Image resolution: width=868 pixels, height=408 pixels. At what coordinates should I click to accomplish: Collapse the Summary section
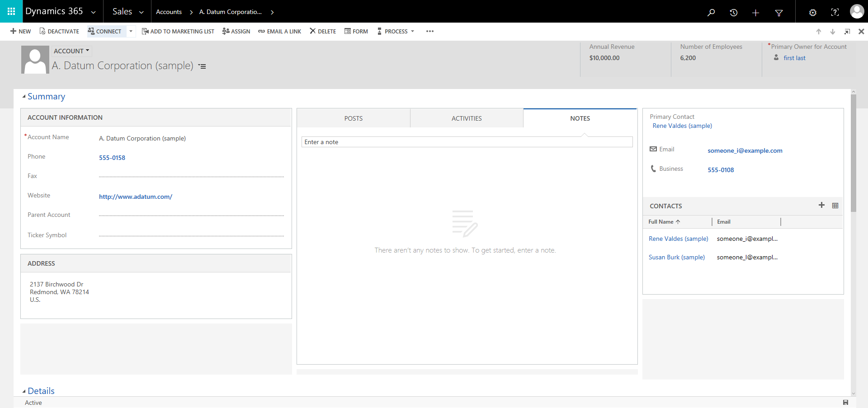click(x=24, y=97)
